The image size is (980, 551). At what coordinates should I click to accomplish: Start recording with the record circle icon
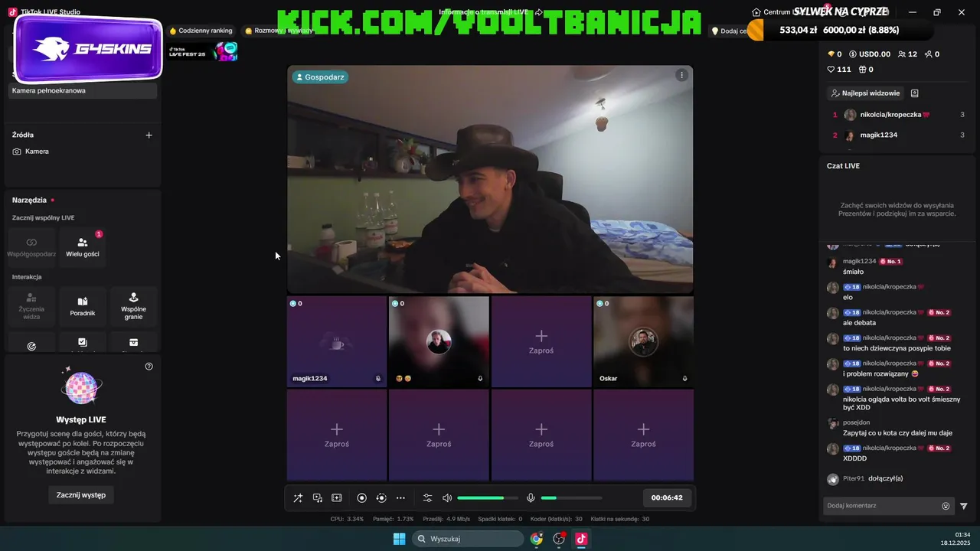(x=362, y=498)
